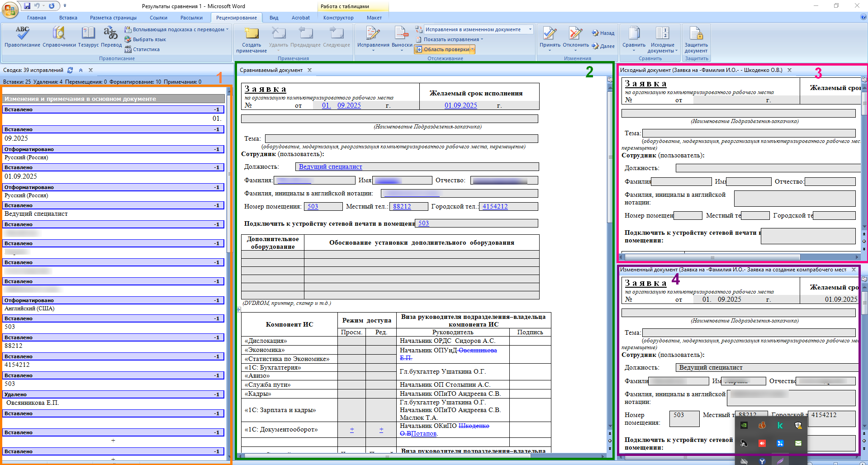Toggle the Исправления track changes button
The width and height of the screenshot is (868, 465).
373,33
